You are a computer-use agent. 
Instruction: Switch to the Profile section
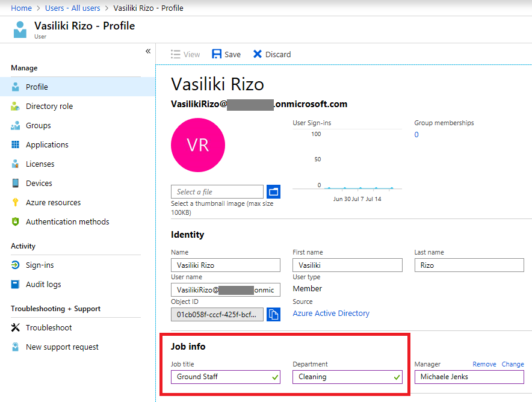(36, 87)
